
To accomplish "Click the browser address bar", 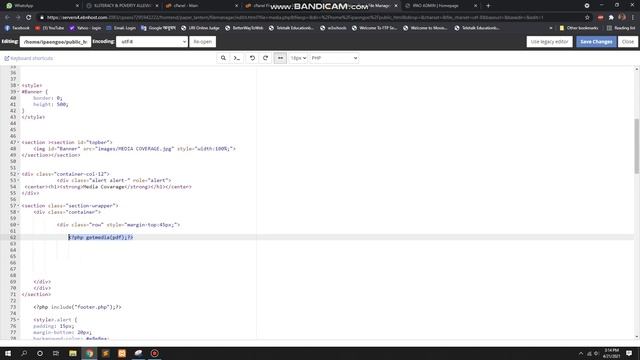I will click(310, 18).
